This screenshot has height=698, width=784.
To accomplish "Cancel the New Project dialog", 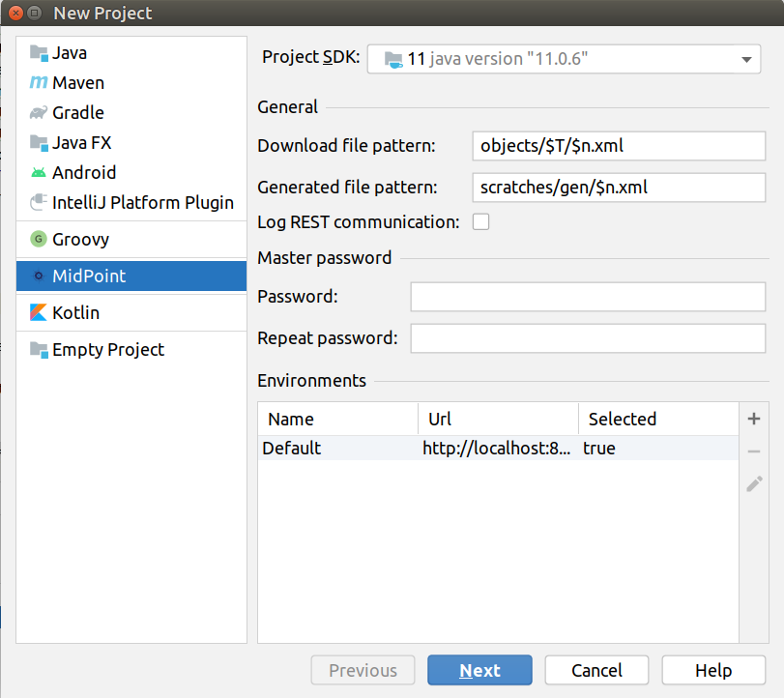I will pyautogui.click(x=596, y=670).
